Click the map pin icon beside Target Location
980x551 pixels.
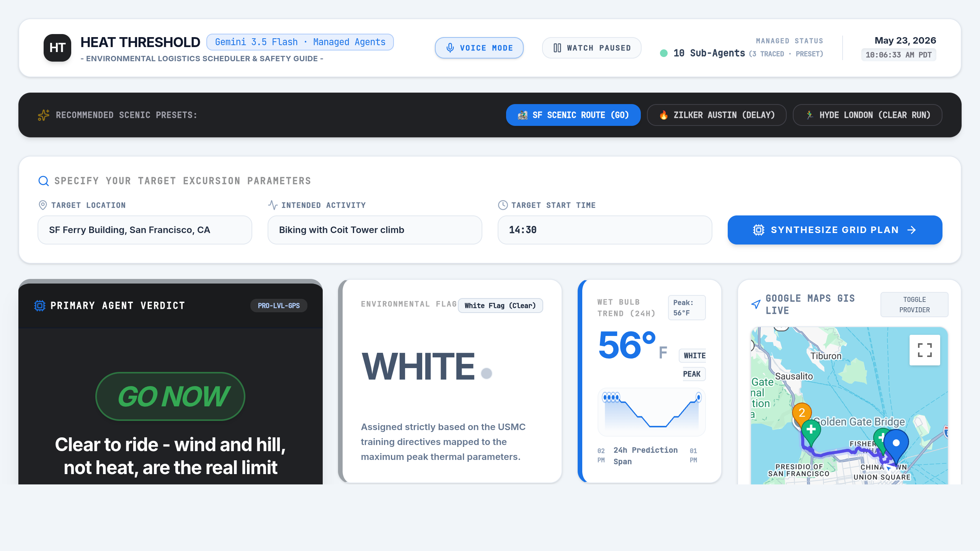(43, 205)
